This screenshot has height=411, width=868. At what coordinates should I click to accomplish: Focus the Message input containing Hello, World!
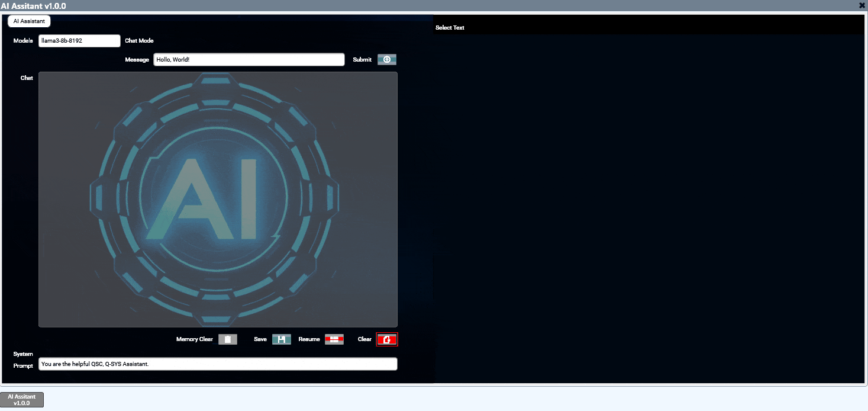coord(249,59)
